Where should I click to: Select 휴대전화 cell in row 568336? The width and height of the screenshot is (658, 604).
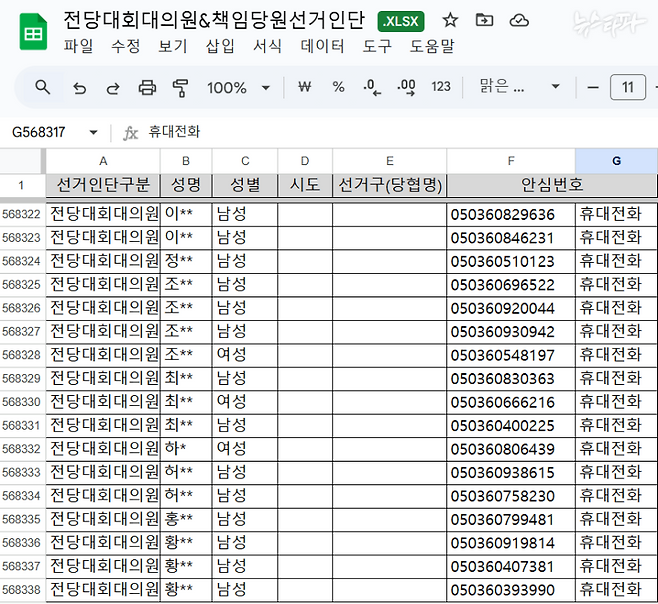pyautogui.click(x=616, y=543)
